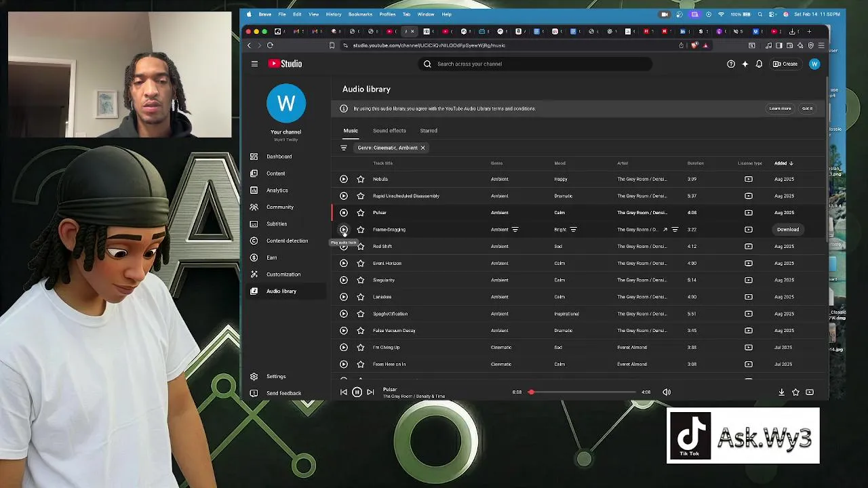
Task: Pause the Pulsar track in list
Action: (x=344, y=213)
